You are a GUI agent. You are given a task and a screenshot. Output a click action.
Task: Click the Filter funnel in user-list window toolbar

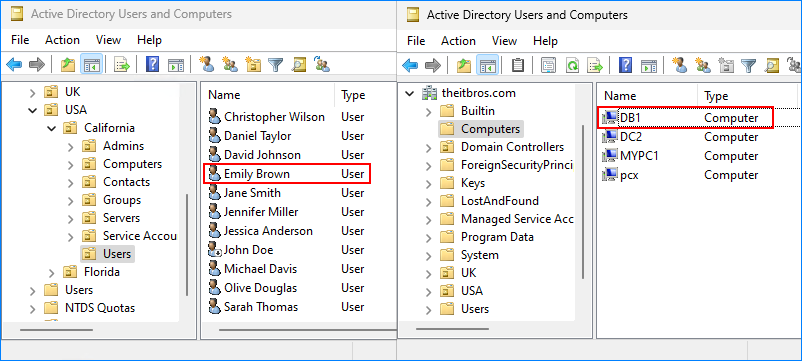pyautogui.click(x=276, y=64)
